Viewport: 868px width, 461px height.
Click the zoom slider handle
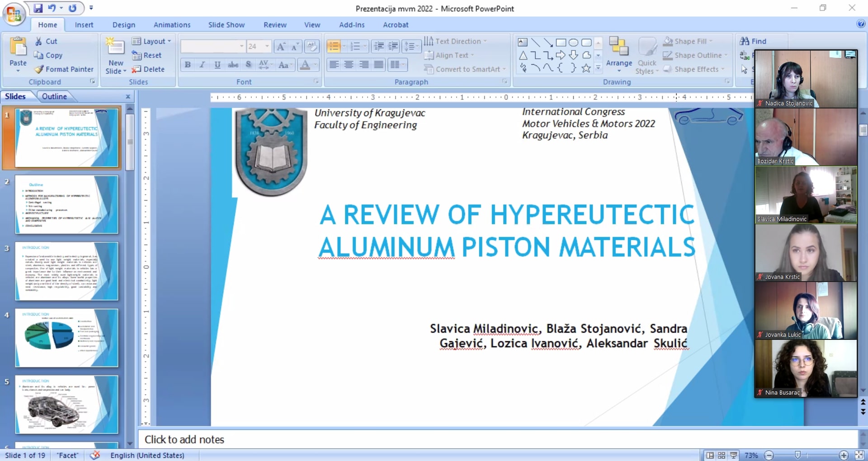point(797,455)
